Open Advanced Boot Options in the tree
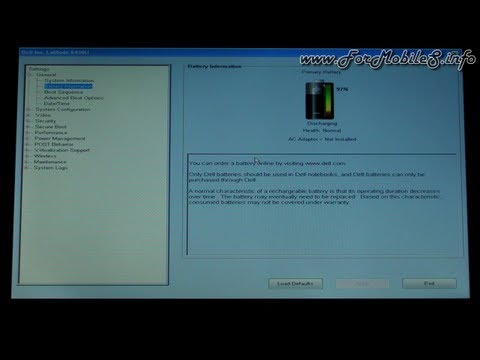This screenshot has height=360, width=480. pyautogui.click(x=74, y=98)
